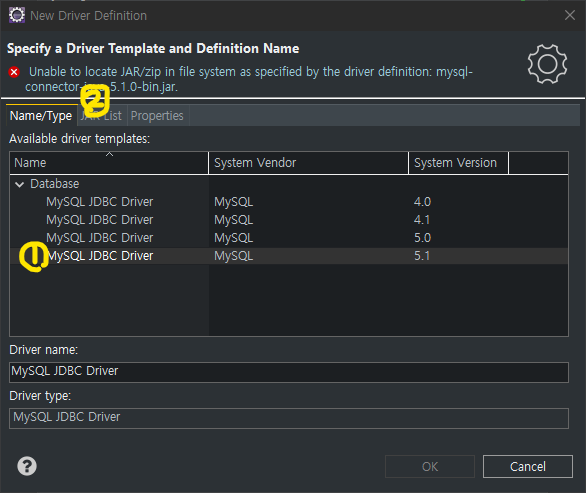The image size is (586, 493).
Task: Click MySQL vendor cell in 5.1 row
Action: (x=234, y=256)
